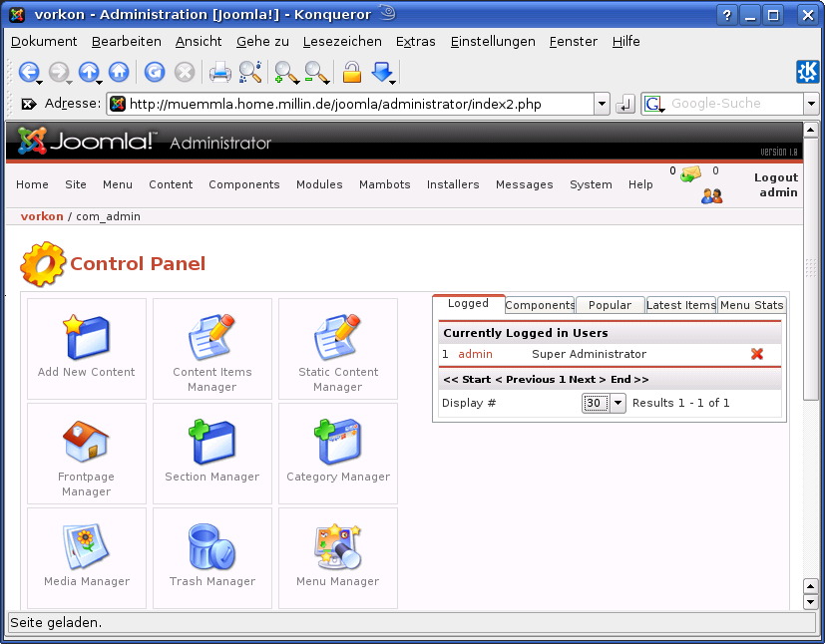The height and width of the screenshot is (644, 825).
Task: Clear address bar with the black arrow icon
Action: (x=28, y=104)
